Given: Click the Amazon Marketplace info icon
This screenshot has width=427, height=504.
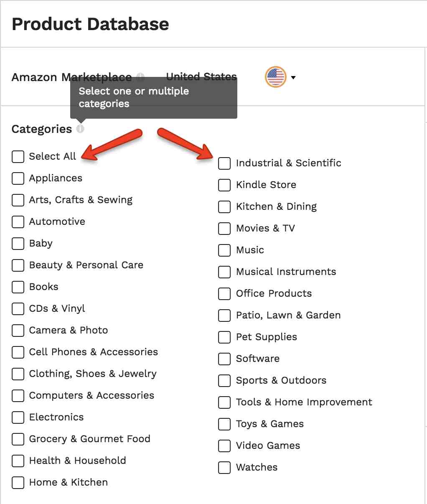Looking at the screenshot, I should tap(141, 77).
